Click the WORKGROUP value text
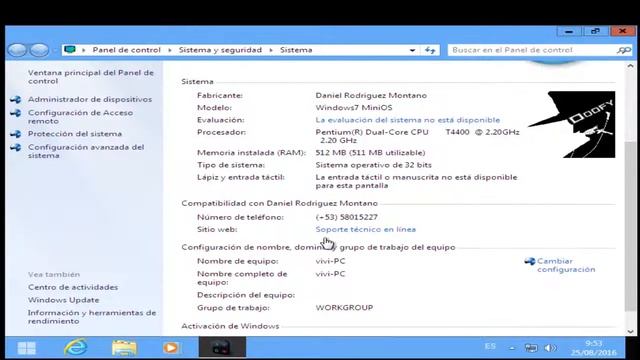640x360 pixels. (344, 308)
